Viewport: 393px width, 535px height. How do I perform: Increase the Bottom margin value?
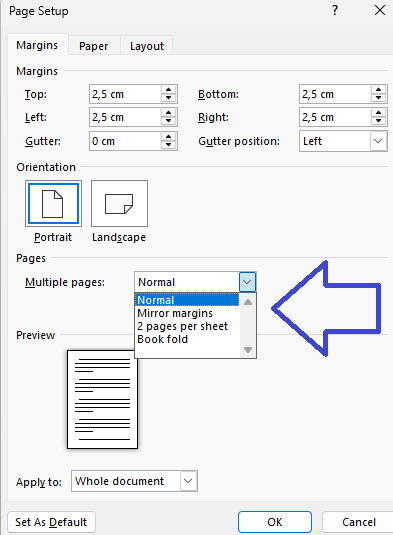tap(378, 90)
